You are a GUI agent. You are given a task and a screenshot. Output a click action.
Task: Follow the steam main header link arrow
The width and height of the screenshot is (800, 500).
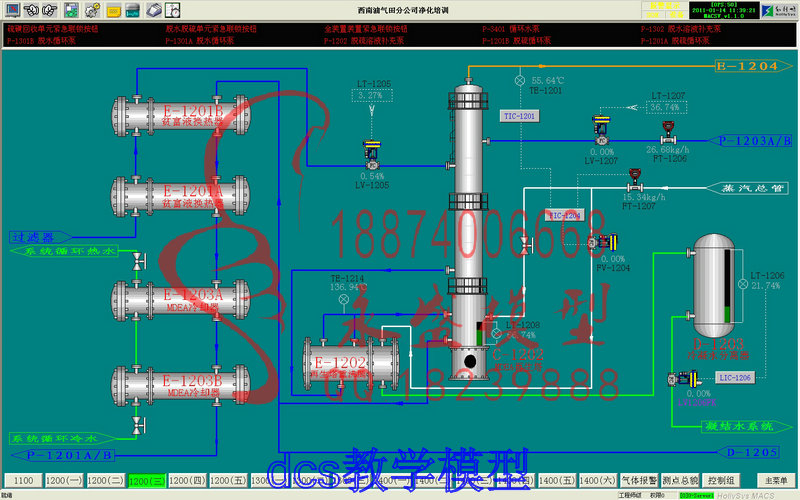pos(748,188)
